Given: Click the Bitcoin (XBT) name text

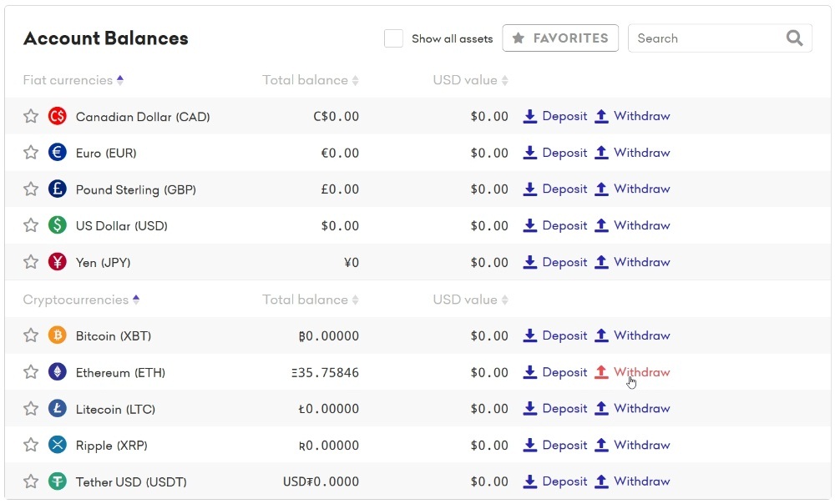Looking at the screenshot, I should [114, 335].
